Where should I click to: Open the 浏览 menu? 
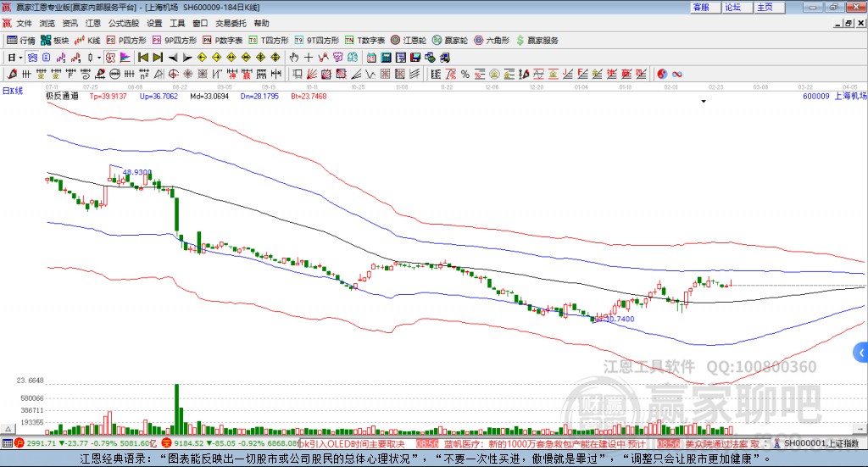tap(47, 23)
